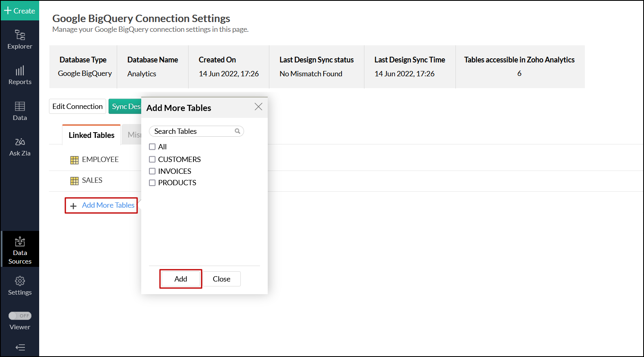The image size is (644, 357).
Task: Select the INVOICES checkbox
Action: tap(152, 171)
